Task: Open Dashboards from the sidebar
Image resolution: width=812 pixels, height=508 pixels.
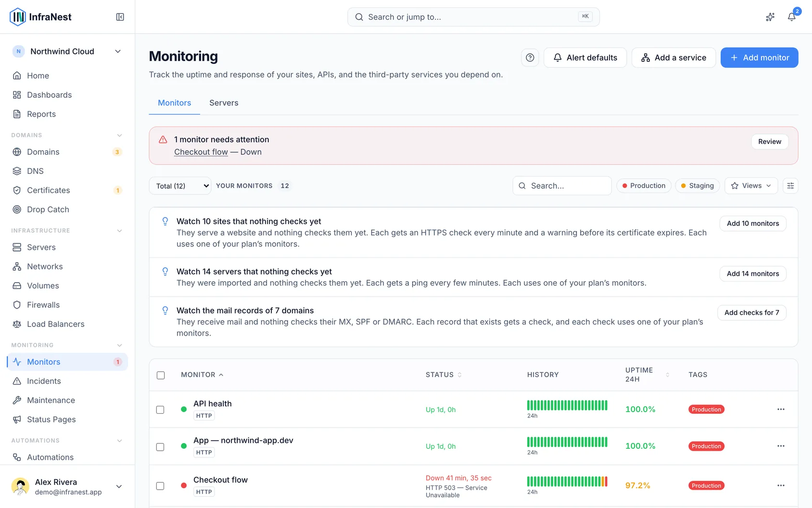Action: click(67, 95)
